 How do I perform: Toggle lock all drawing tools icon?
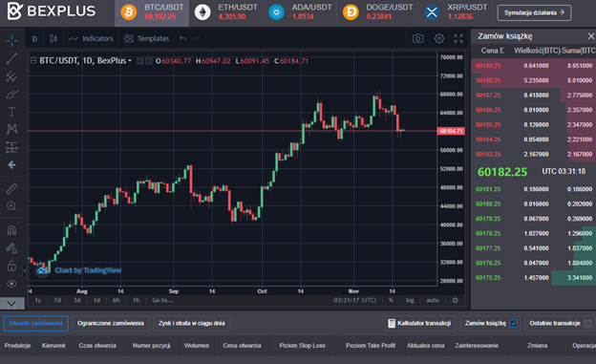[11, 266]
